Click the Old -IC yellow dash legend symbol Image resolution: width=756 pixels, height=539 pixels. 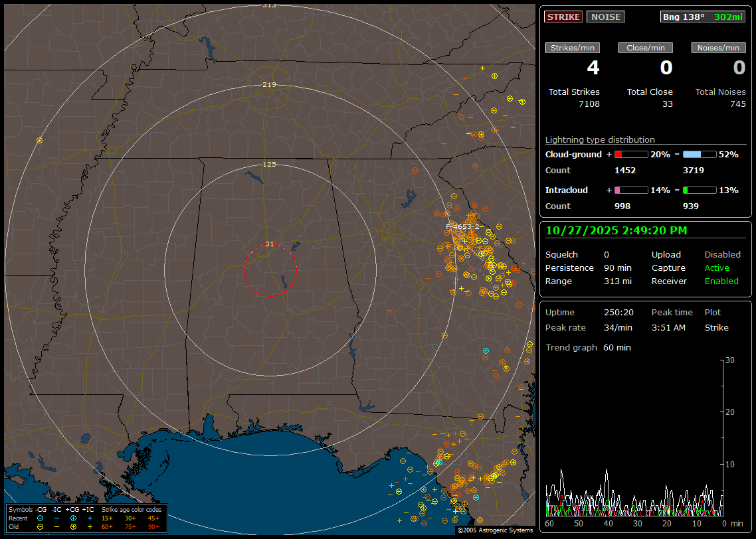pyautogui.click(x=56, y=526)
